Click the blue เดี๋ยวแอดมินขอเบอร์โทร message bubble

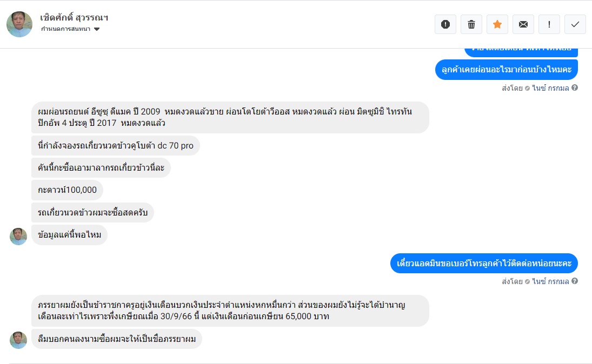click(484, 264)
